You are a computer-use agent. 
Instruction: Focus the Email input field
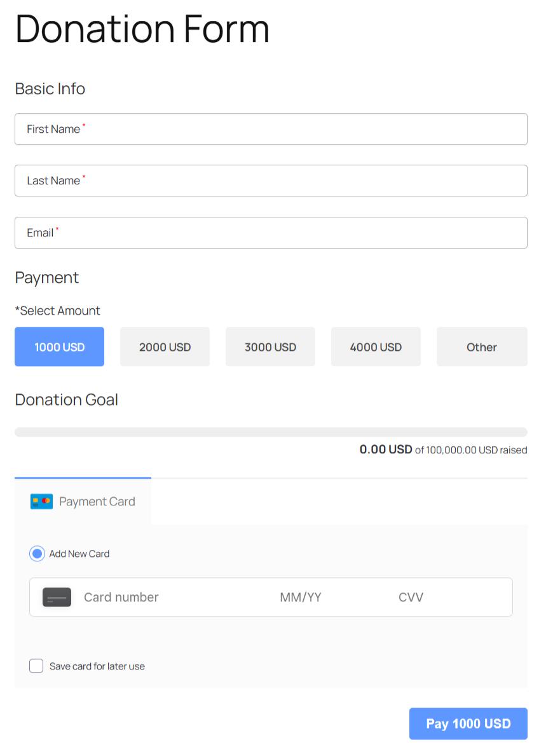click(x=271, y=233)
